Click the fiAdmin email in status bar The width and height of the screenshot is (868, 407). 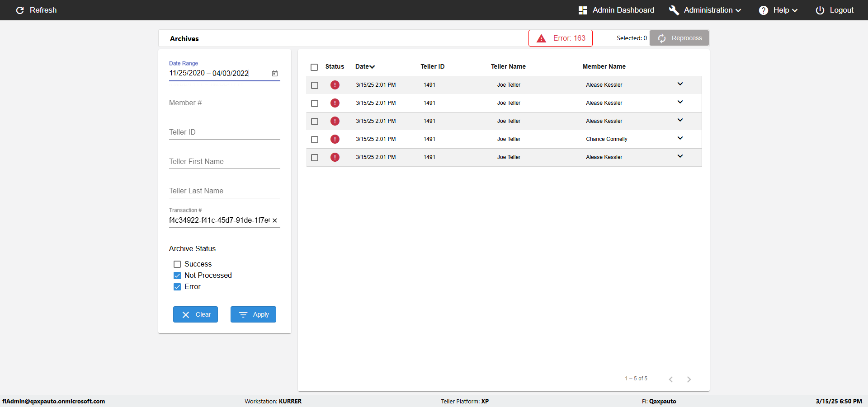pyautogui.click(x=54, y=401)
